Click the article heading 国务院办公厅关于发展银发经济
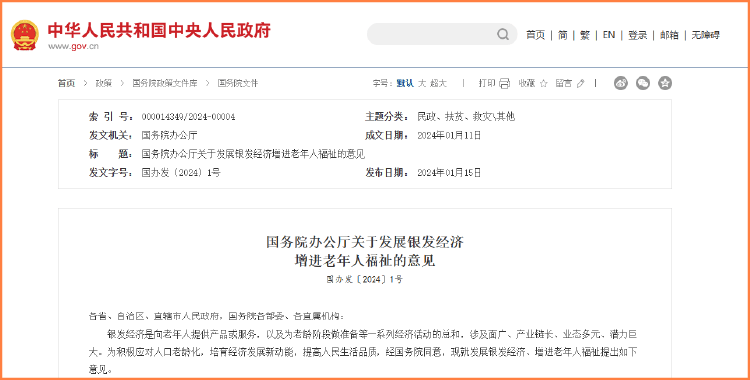Screen dimensions: 750x380 pos(365,242)
